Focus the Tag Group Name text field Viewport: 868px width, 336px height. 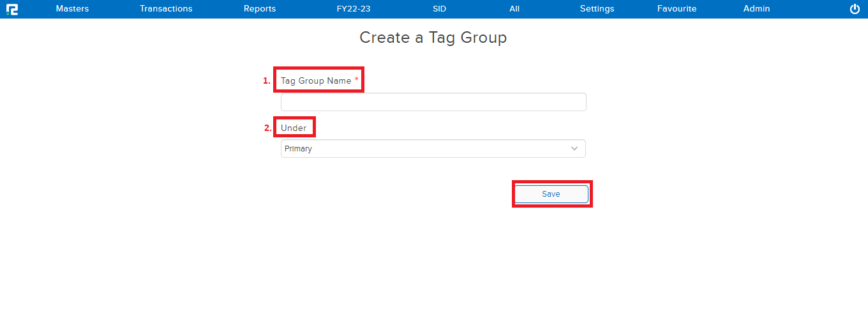(433, 102)
